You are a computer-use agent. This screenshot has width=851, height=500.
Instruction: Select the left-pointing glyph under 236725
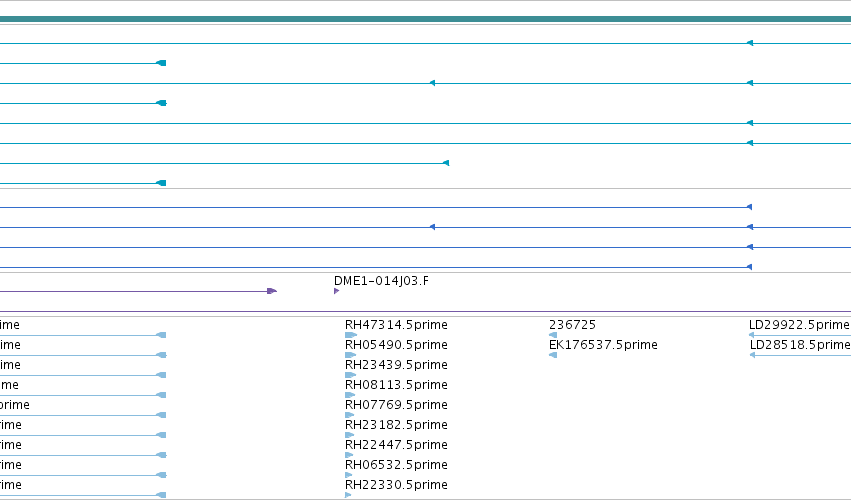click(553, 335)
